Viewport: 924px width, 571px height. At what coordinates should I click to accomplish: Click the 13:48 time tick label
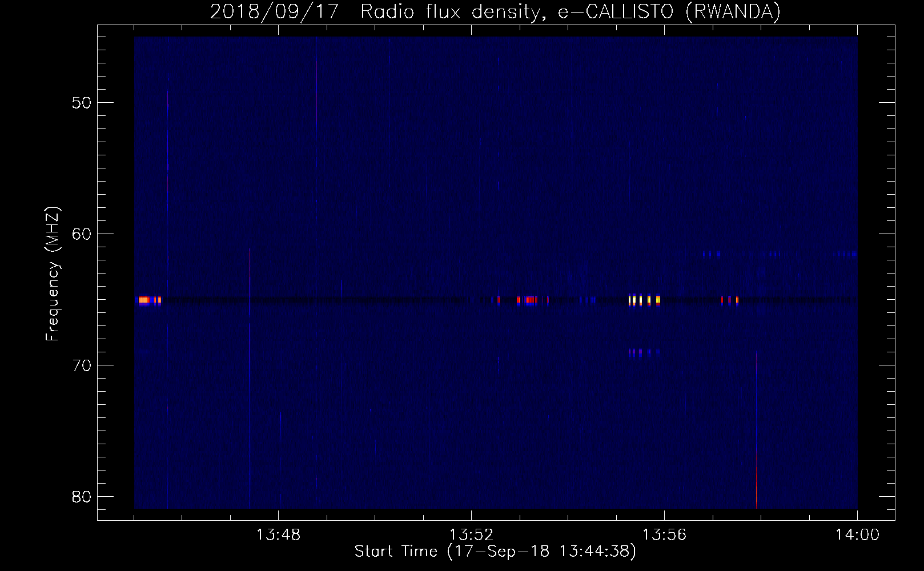click(278, 535)
